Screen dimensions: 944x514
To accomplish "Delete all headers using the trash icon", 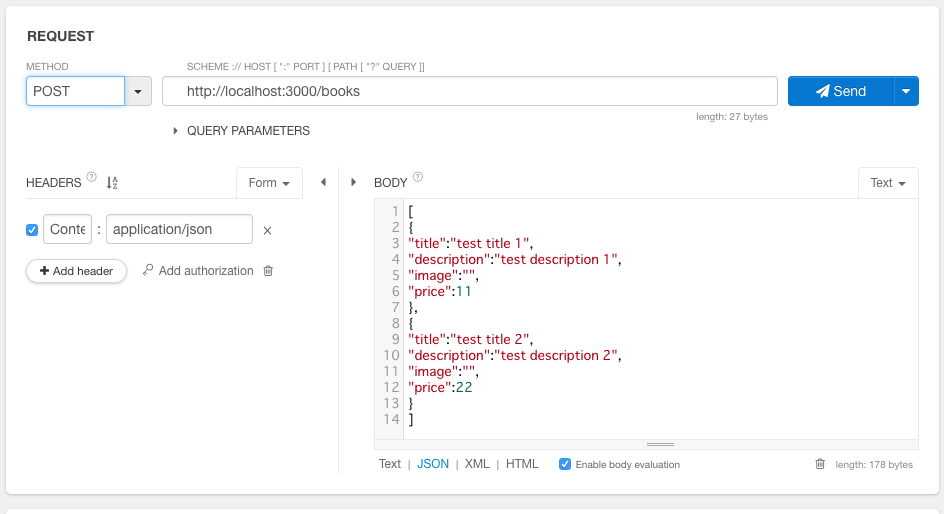I will click(268, 271).
